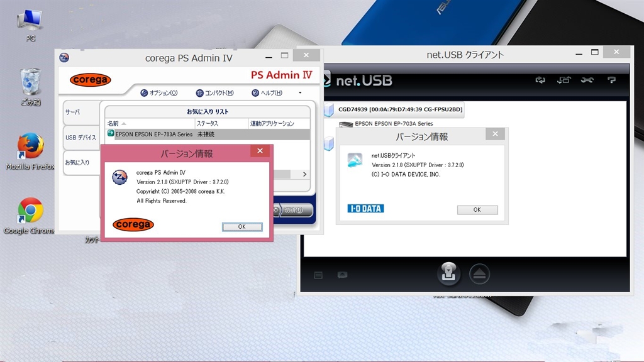Minimize the net.USB クライアント window

point(579,54)
